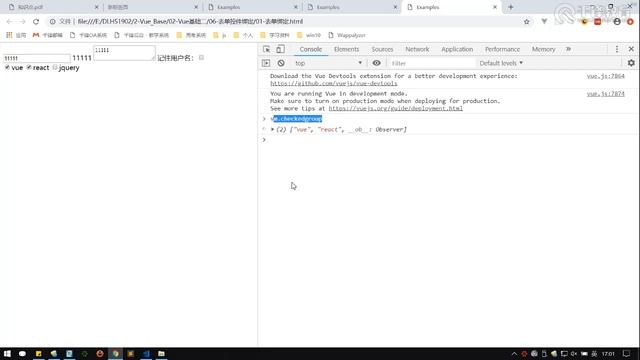Check the remember username checkbox

point(201,58)
